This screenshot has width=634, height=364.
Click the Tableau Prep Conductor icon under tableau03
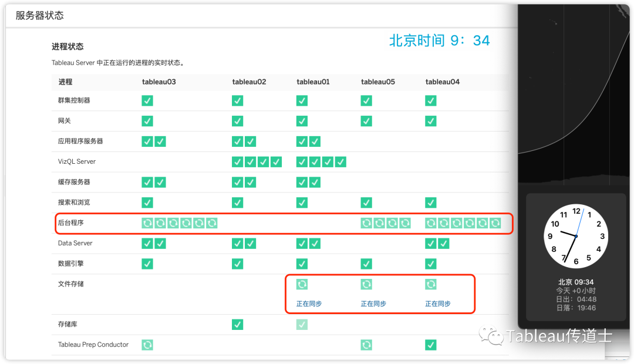pos(147,345)
